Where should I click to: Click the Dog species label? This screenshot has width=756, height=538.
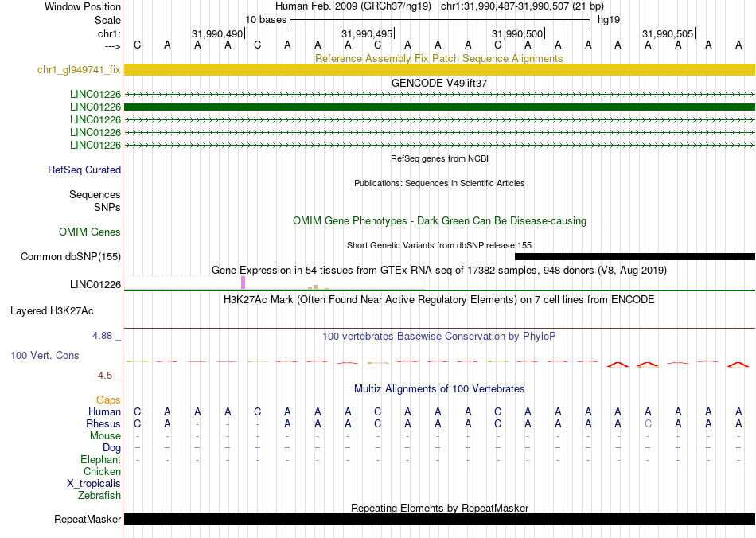coord(111,448)
